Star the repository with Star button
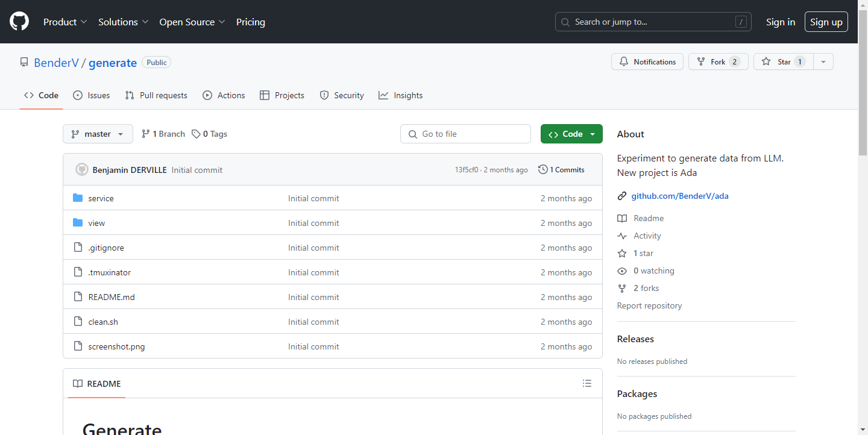The image size is (868, 435). pos(784,61)
